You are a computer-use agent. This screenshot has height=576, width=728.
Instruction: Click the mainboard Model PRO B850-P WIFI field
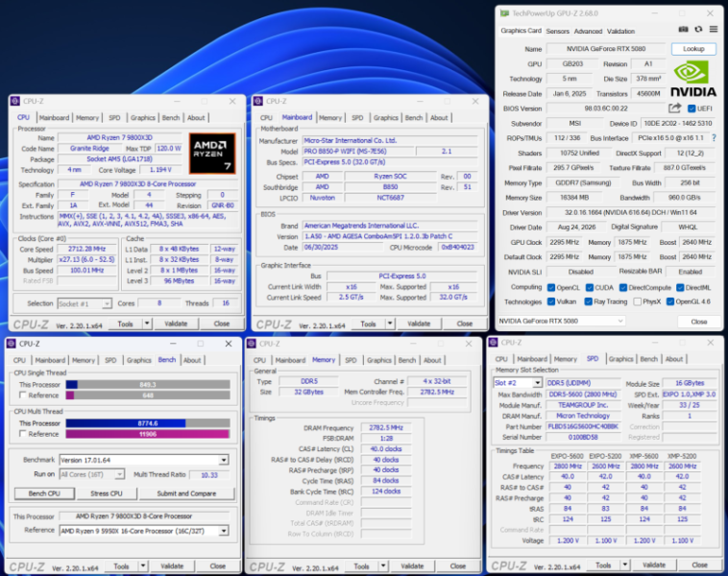(x=357, y=152)
